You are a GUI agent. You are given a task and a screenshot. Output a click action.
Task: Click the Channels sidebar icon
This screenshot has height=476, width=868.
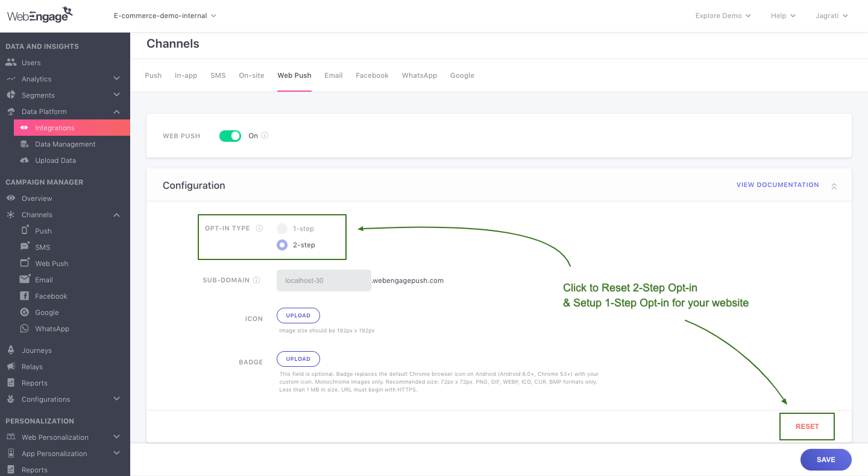pyautogui.click(x=11, y=214)
